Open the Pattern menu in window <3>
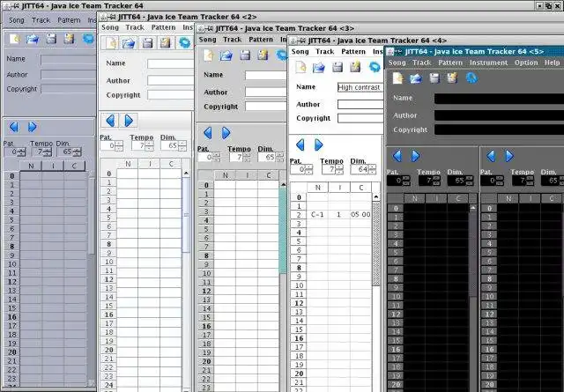This screenshot has height=392, width=564. [261, 39]
